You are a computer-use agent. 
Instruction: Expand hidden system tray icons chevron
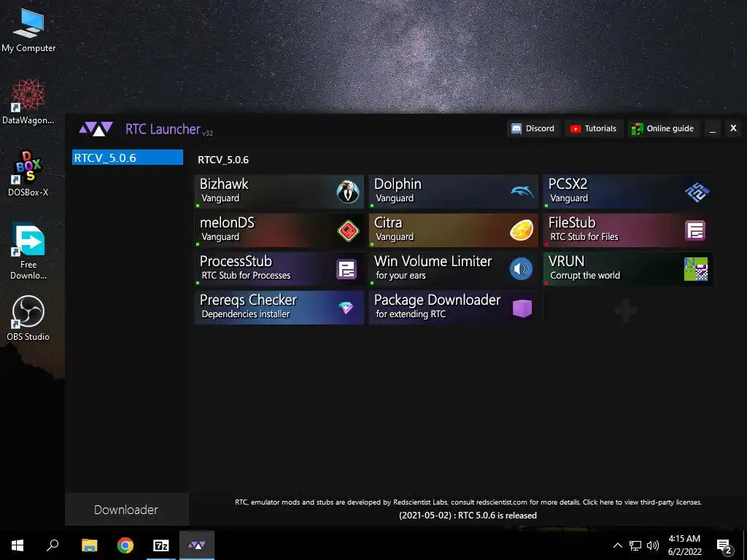pyautogui.click(x=617, y=545)
